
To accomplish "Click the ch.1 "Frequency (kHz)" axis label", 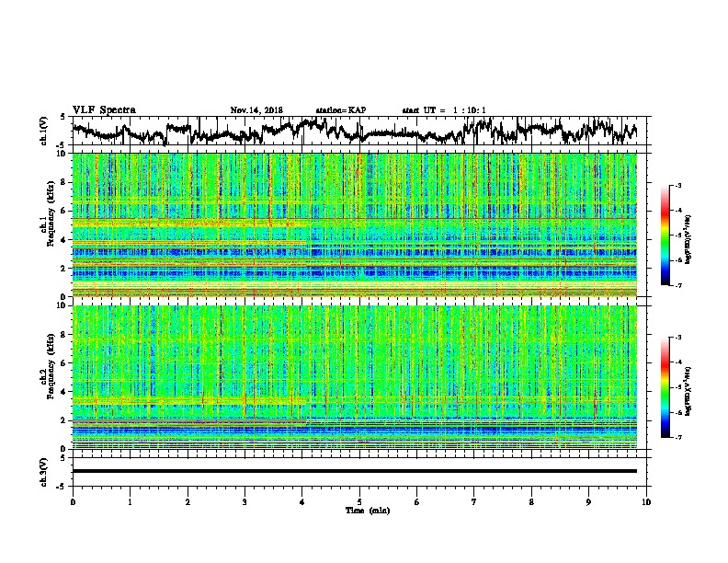I will pyautogui.click(x=51, y=213).
